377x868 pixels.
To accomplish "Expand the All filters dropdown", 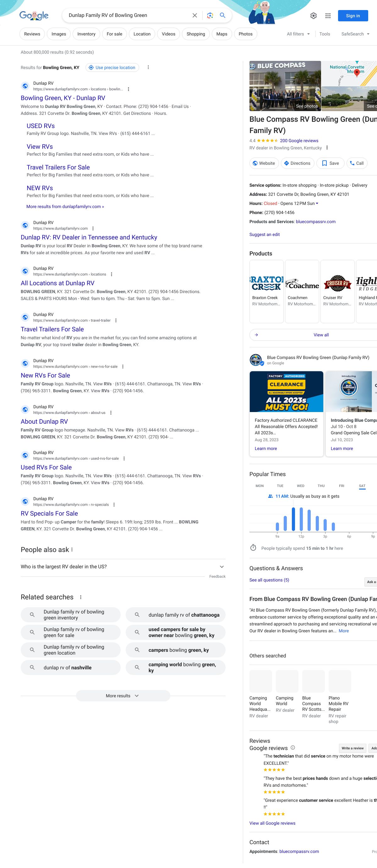I will (298, 34).
